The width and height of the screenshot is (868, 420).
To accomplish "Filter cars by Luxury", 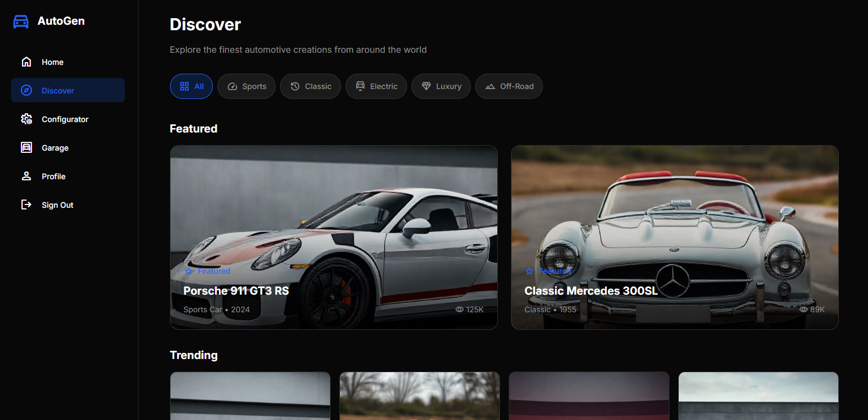I will pos(441,86).
